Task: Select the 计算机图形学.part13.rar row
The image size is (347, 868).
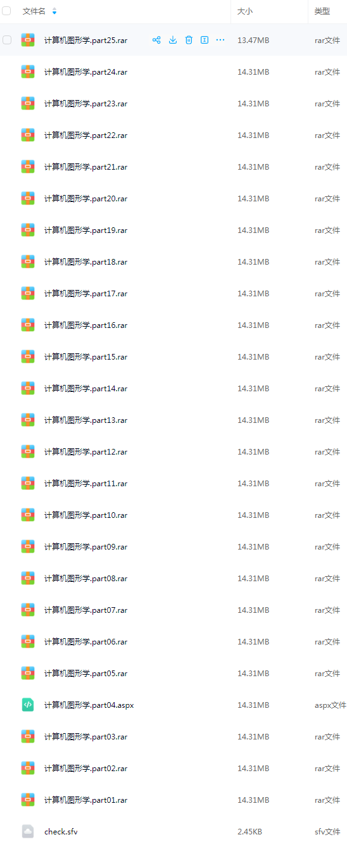Action: pos(173,420)
